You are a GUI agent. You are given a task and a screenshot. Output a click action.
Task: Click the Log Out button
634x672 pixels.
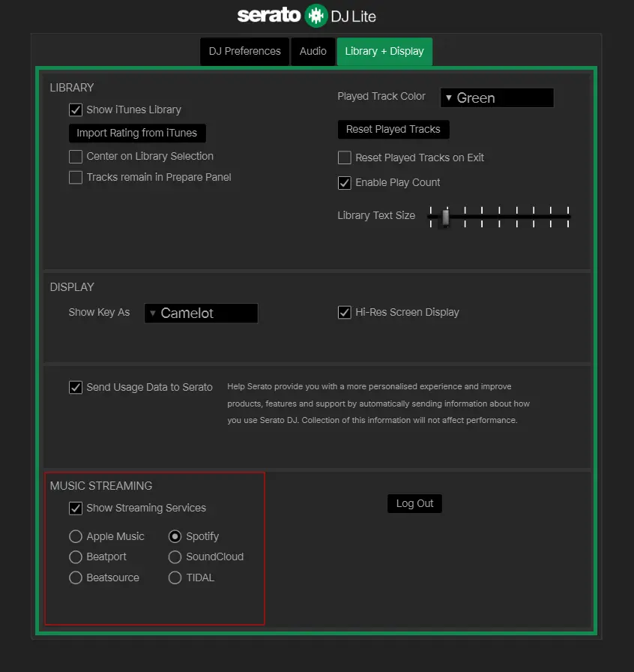point(414,503)
